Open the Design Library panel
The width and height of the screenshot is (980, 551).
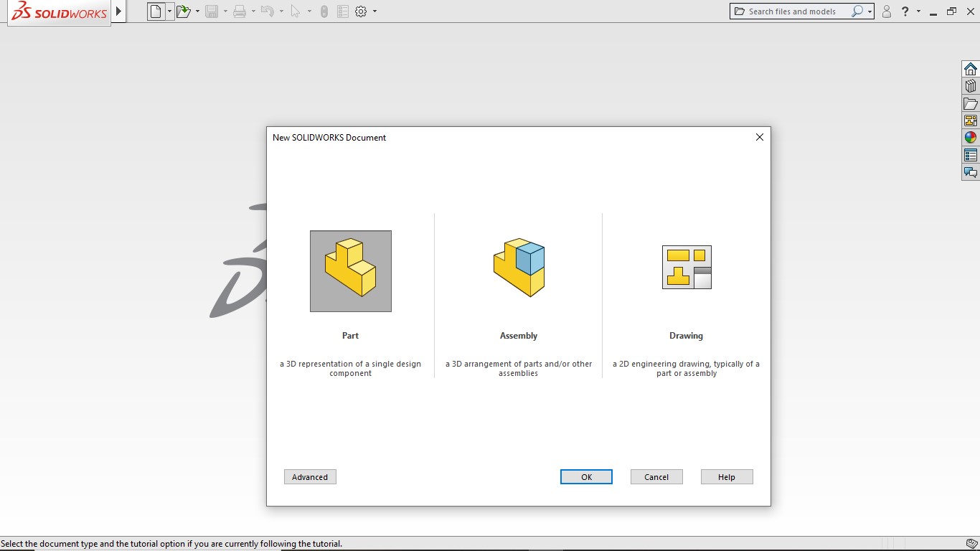pos(970,85)
